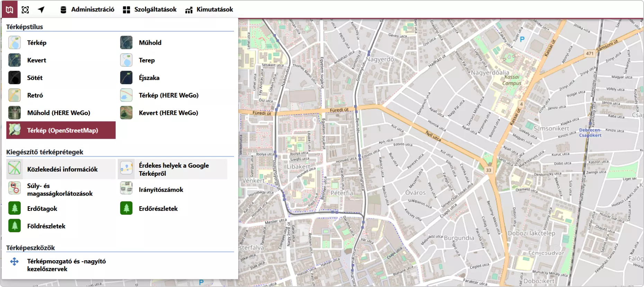The width and height of the screenshot is (644, 287).
Task: Enable Földrészletek label
Action: (x=46, y=226)
